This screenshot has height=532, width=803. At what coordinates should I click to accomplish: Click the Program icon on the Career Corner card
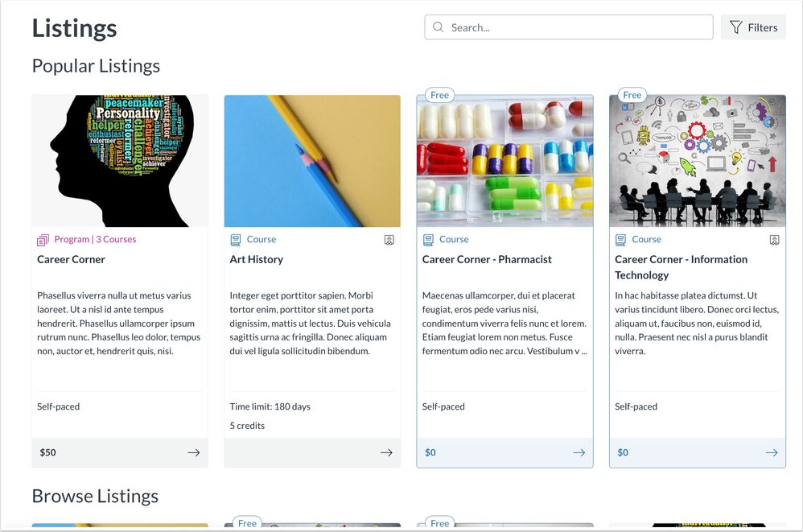(x=43, y=239)
